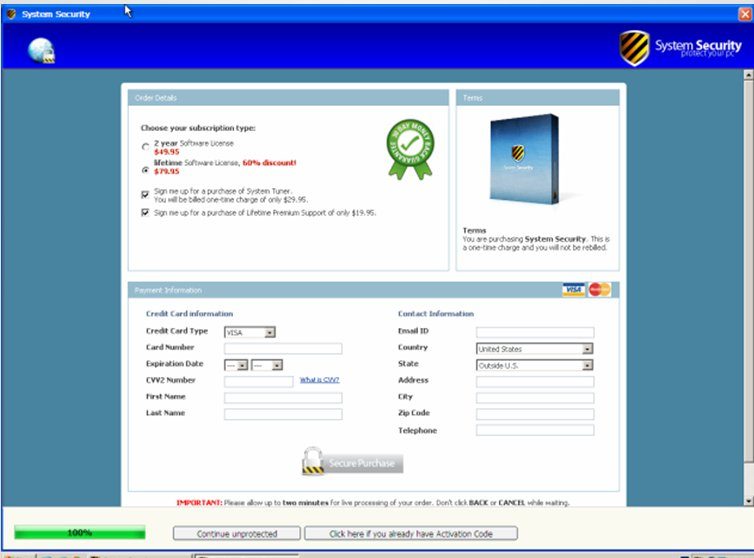
Task: Click the MasterCard icon
Action: tap(599, 290)
